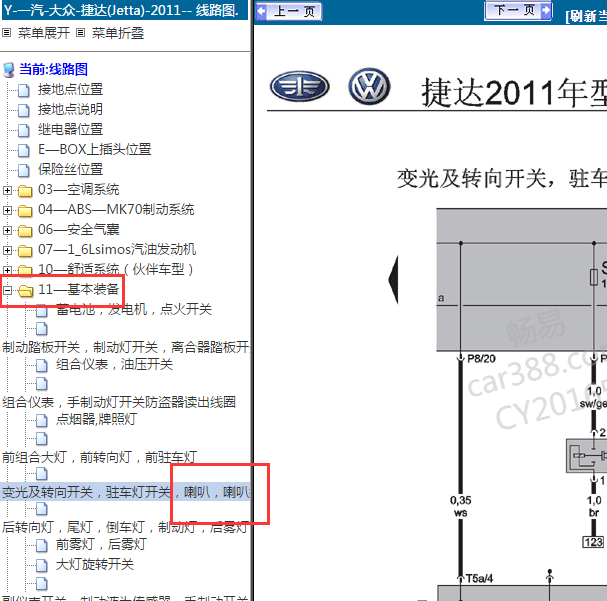This screenshot has height=601, width=607.
Task: Click the T5a/4 connector label
Action: [479, 578]
